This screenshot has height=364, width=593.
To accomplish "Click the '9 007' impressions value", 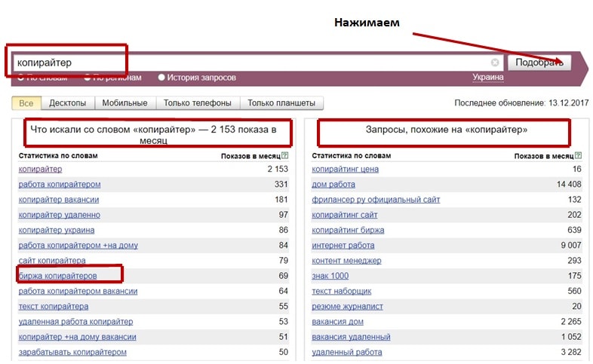I will coord(571,246).
